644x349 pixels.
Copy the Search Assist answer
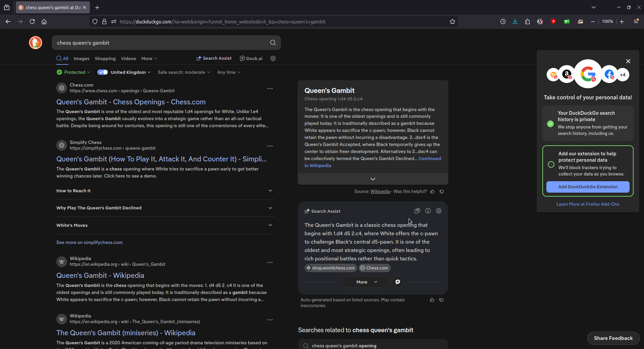point(417,211)
